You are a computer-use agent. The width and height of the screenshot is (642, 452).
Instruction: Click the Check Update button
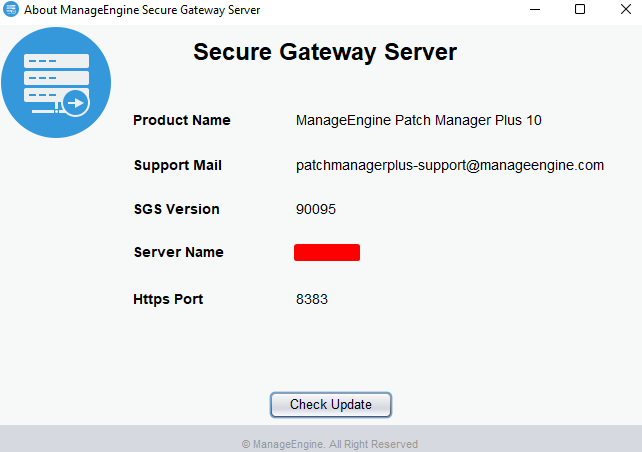(x=331, y=405)
